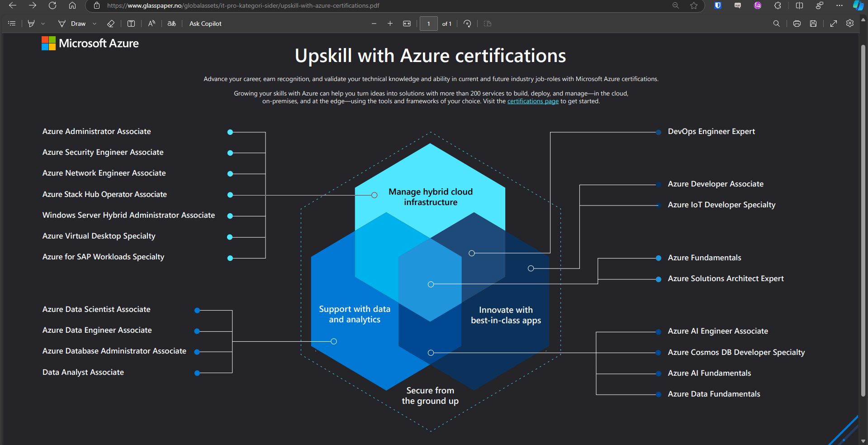Open the Copilot sidebar
Viewport: 868px width, 445px height.
858,5
